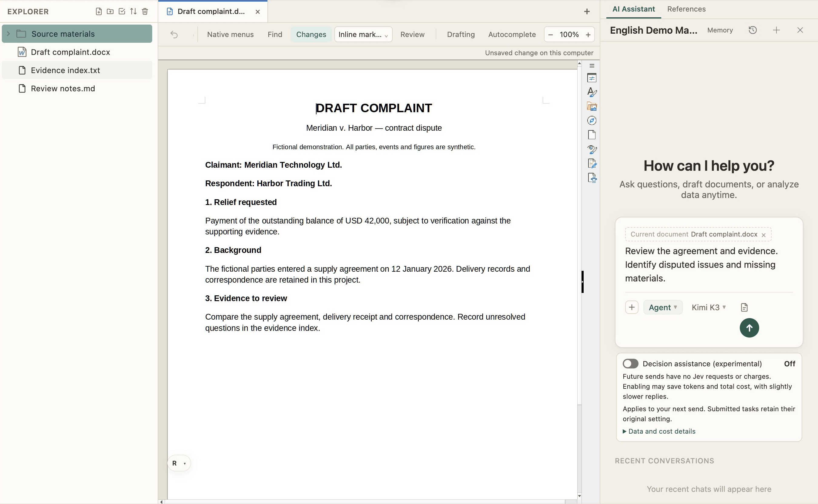
Task: Switch to the References tab
Action: (686, 9)
